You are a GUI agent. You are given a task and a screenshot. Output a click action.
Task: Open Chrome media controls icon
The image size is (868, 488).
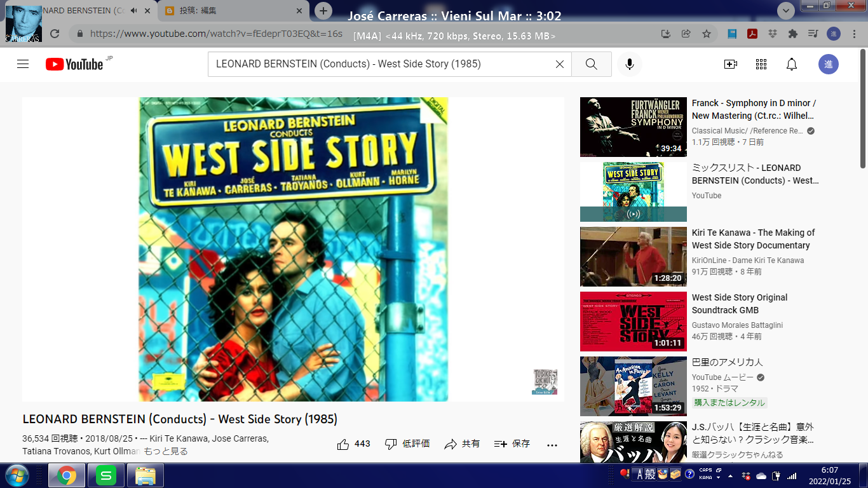(813, 34)
